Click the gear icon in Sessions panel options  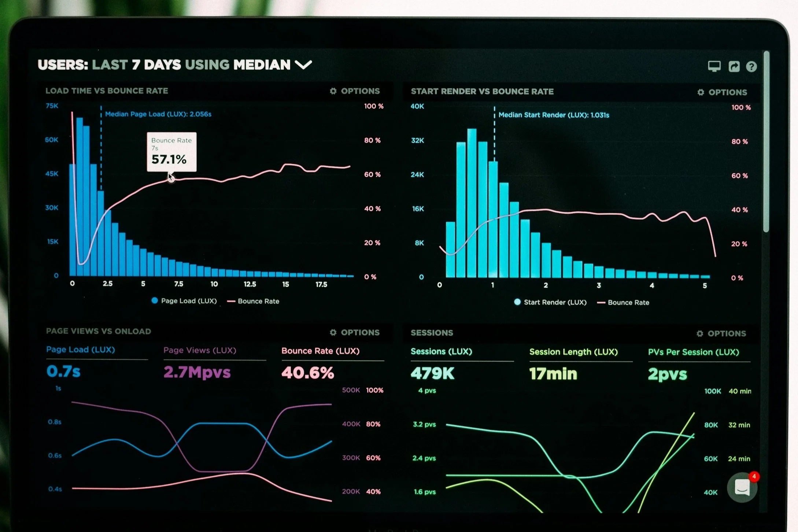click(x=700, y=333)
